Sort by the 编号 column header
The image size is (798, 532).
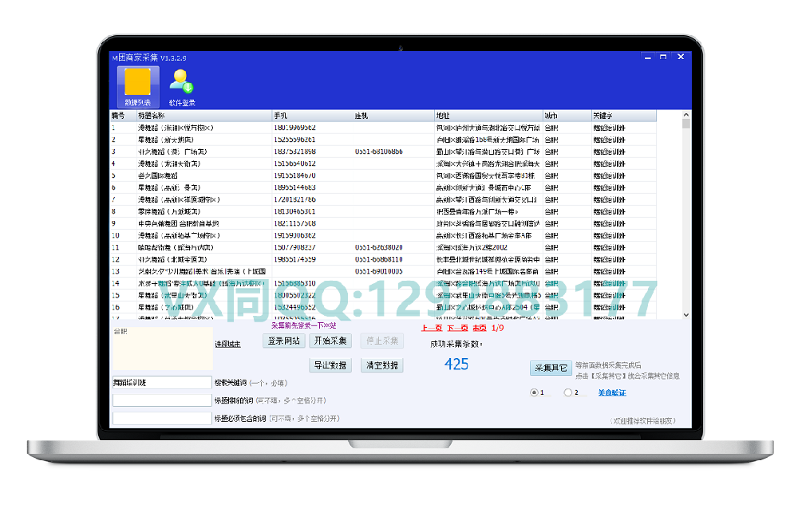tap(123, 116)
